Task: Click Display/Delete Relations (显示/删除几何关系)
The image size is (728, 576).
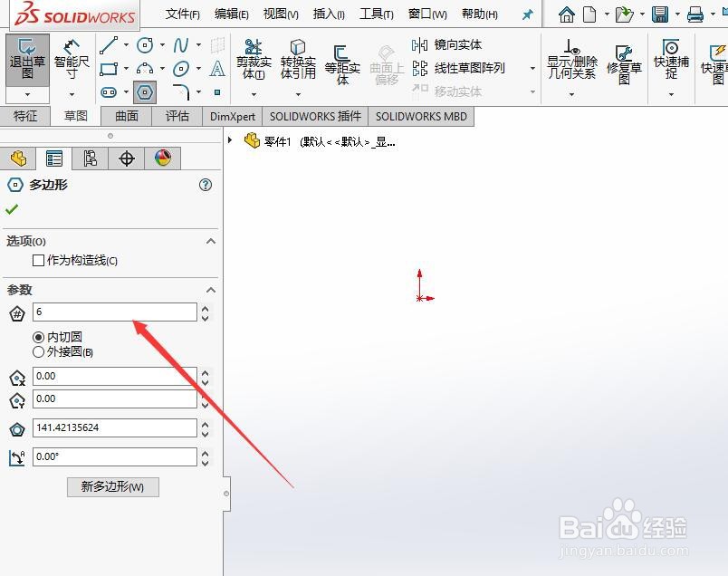Action: pyautogui.click(x=572, y=60)
